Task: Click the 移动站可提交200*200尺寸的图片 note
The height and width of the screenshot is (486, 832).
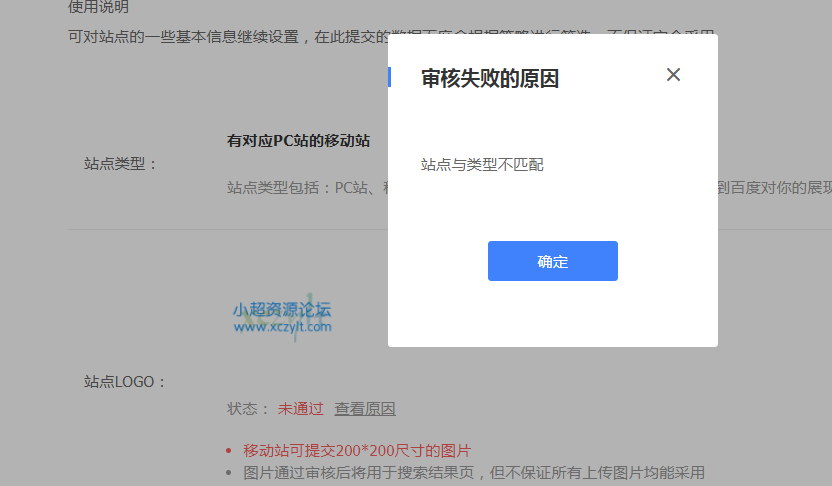Action: 357,450
